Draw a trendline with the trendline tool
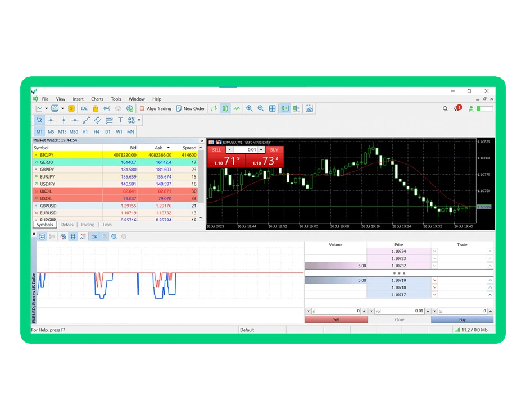 click(86, 120)
